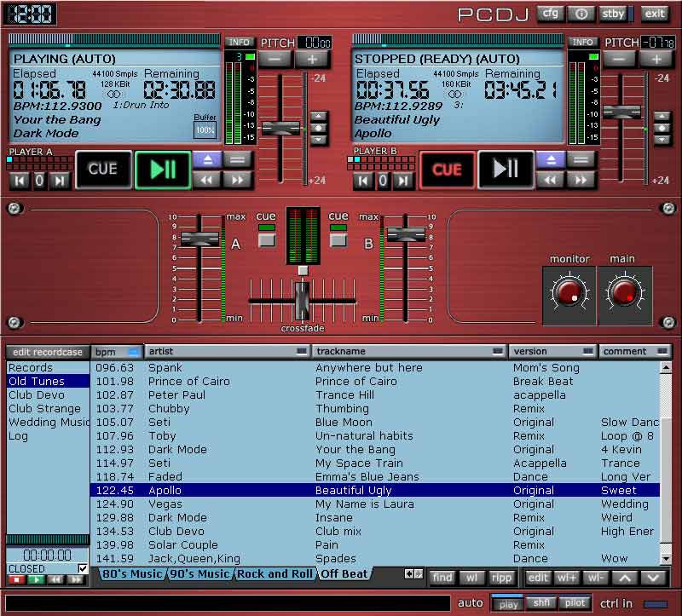Open trackname column dropdown

[x=498, y=351]
